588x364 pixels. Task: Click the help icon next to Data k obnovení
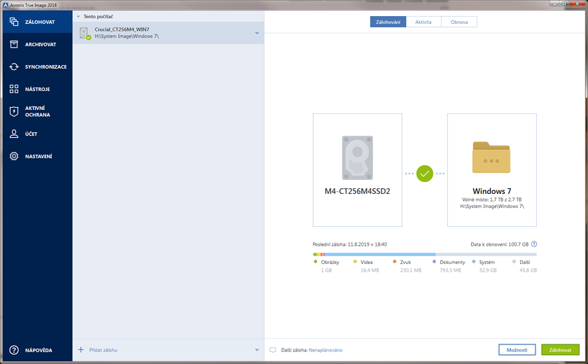tap(534, 244)
